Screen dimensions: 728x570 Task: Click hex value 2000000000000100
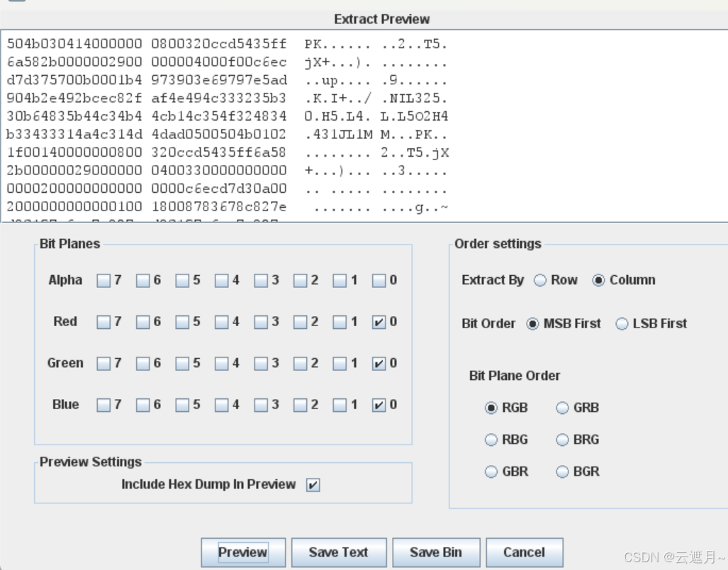coord(74,206)
